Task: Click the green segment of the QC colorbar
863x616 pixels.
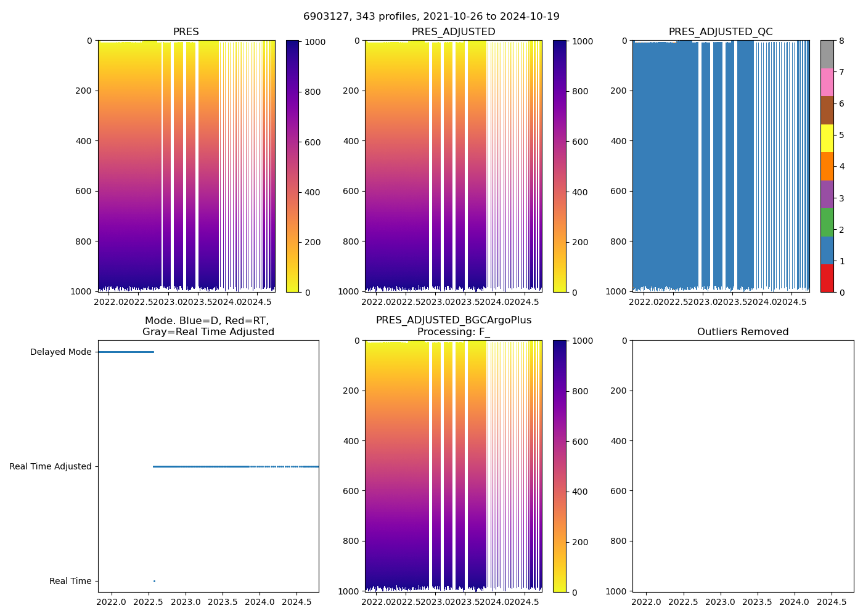Action: click(x=827, y=222)
